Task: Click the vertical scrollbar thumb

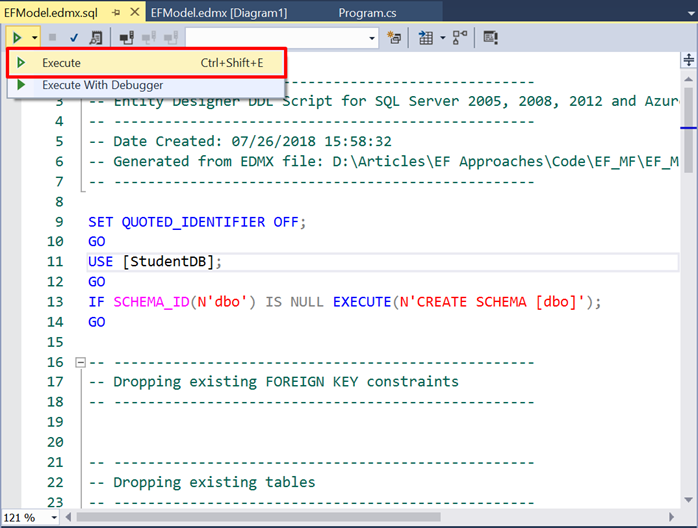Action: coord(689,130)
